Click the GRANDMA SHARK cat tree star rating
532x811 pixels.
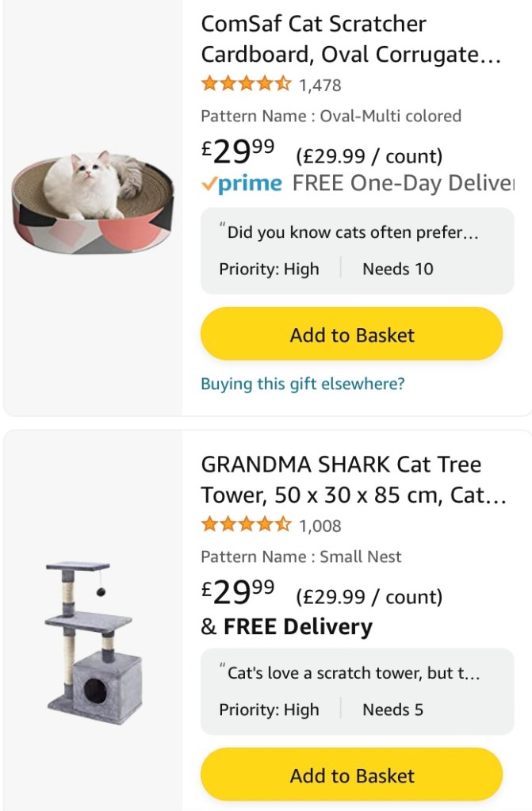coord(246,524)
